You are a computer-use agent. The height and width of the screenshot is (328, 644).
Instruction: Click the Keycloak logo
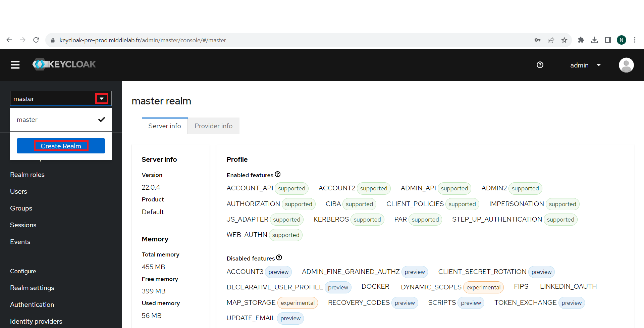[x=64, y=64]
